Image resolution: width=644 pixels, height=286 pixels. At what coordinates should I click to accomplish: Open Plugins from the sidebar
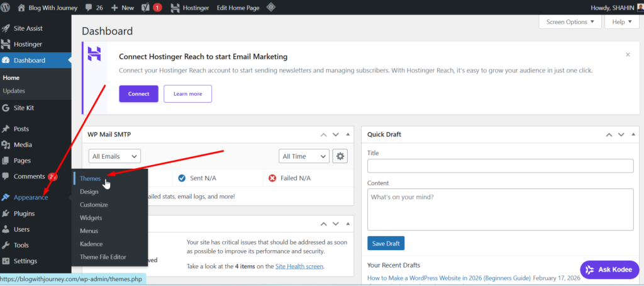click(24, 214)
